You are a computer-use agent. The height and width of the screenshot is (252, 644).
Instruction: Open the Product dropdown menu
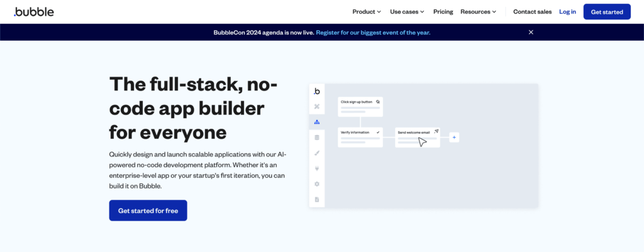(x=367, y=12)
